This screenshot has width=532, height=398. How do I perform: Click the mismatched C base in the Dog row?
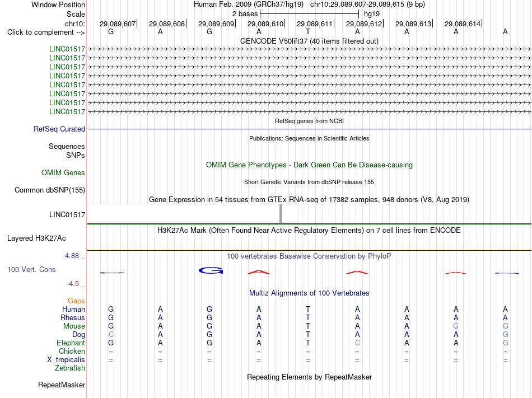pos(111,335)
